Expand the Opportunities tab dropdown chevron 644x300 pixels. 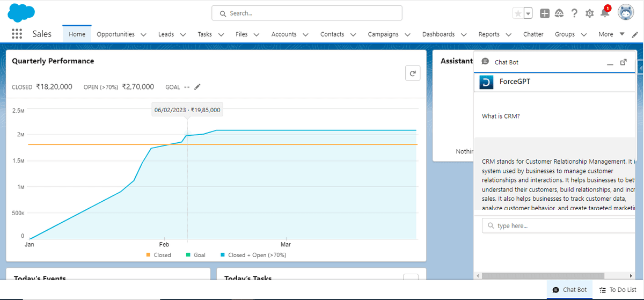tap(143, 34)
